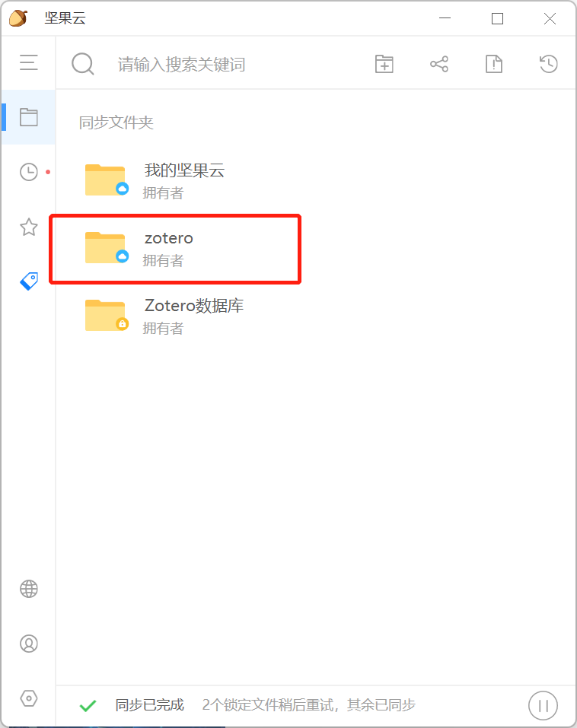Select the sync folders sidebar tab
Viewport: 577px width, 728px height.
(x=28, y=117)
